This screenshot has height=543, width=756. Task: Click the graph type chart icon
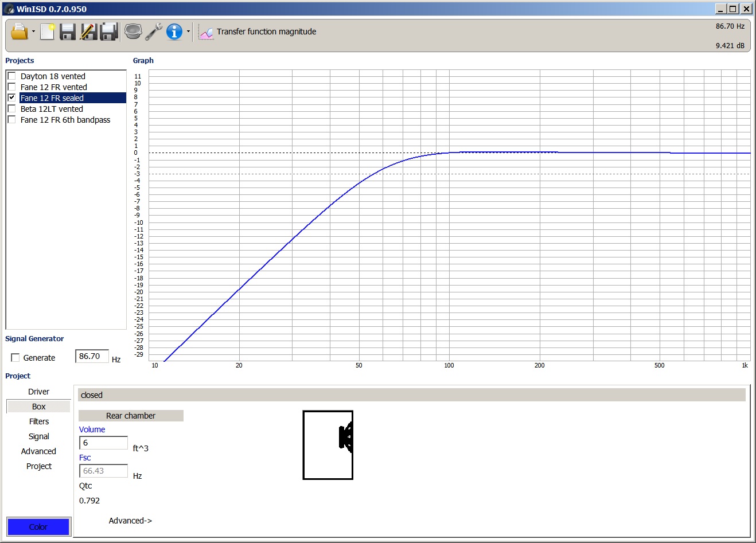[x=206, y=33]
